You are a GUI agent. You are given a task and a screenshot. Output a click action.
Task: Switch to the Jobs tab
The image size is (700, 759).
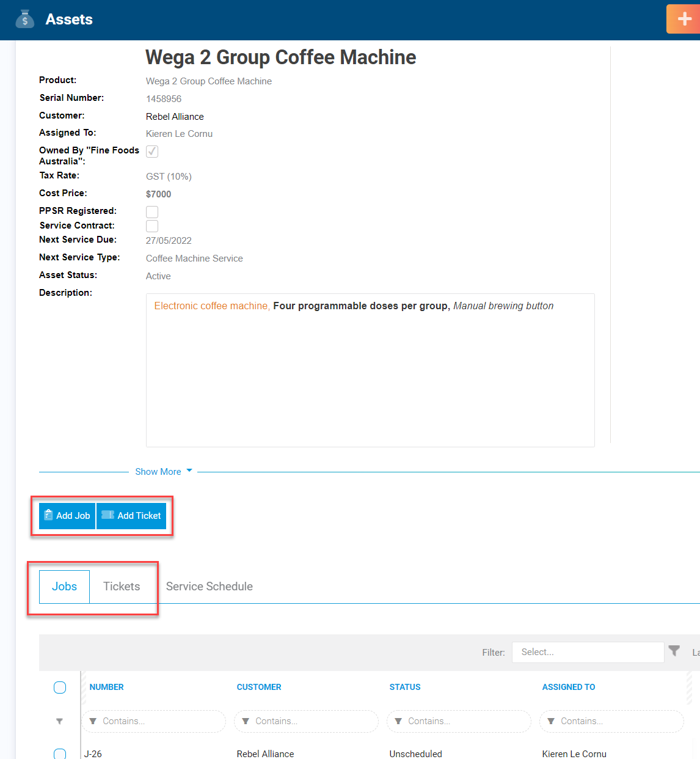64,587
